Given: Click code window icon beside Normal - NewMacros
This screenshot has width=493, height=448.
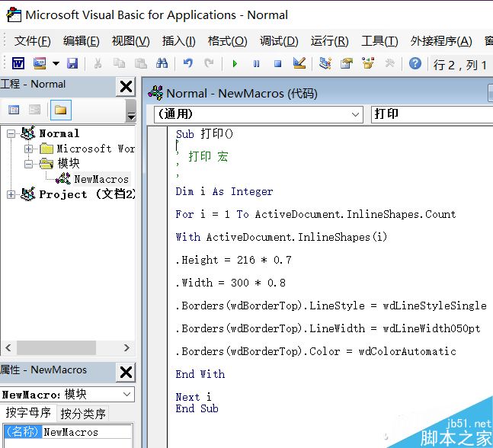Looking at the screenshot, I should click(x=155, y=93).
